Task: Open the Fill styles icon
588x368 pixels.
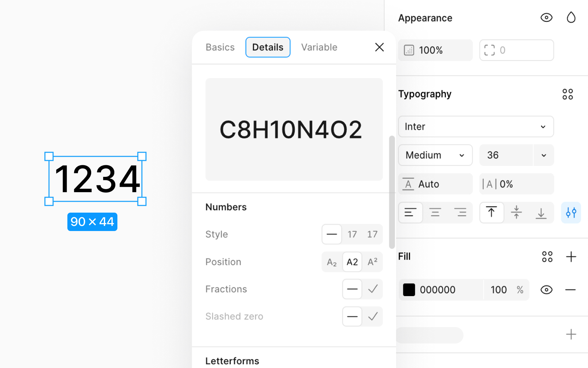Action: pos(547,256)
